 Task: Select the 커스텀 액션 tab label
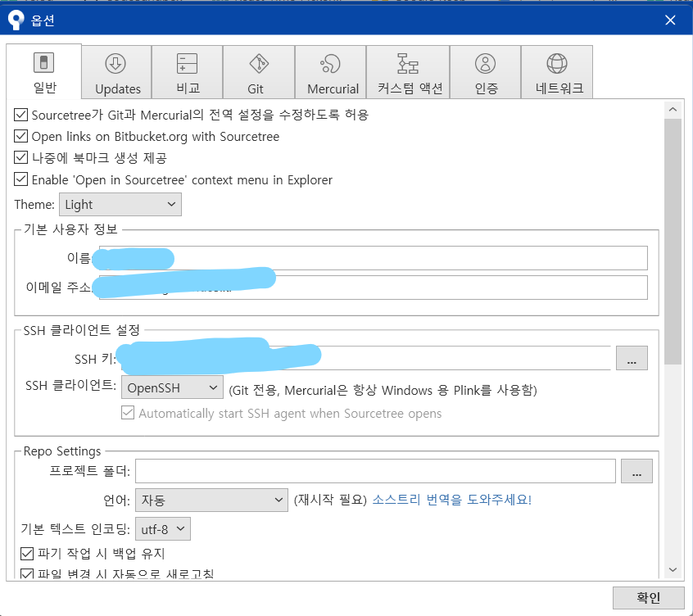coord(410,88)
